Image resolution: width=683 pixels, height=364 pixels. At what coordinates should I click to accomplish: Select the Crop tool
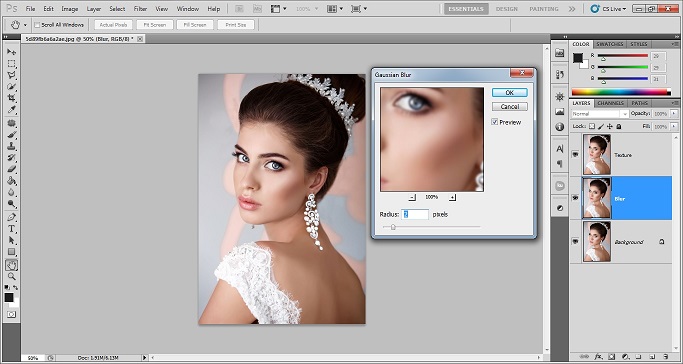coord(11,98)
